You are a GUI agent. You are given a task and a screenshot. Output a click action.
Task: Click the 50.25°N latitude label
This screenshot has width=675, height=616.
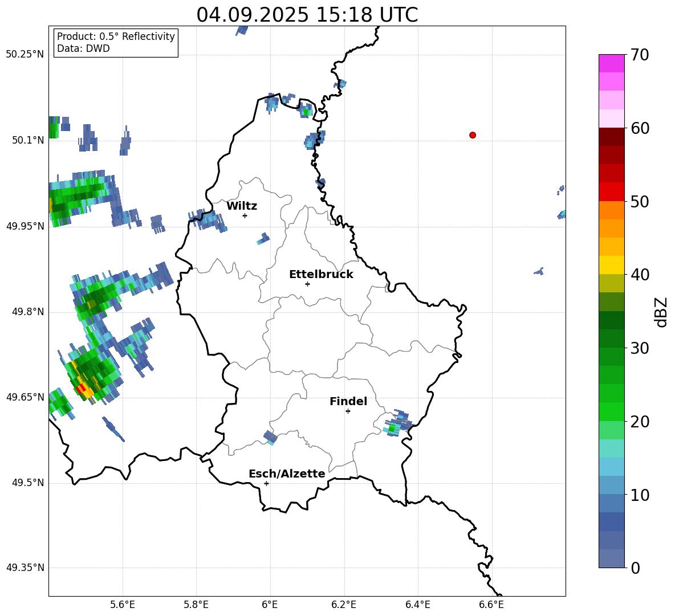[x=25, y=55]
